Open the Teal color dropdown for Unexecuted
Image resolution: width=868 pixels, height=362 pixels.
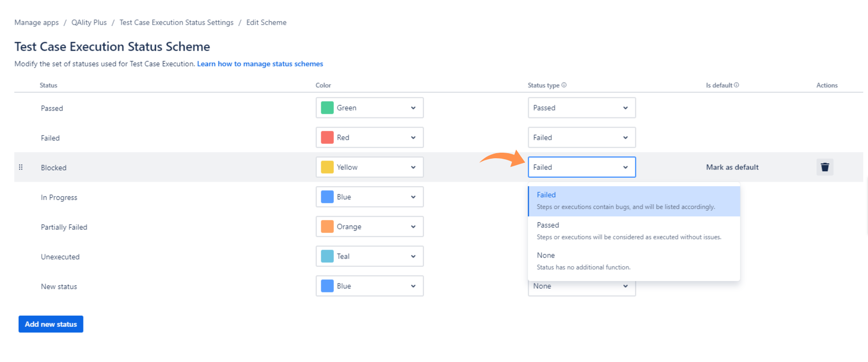(x=369, y=256)
